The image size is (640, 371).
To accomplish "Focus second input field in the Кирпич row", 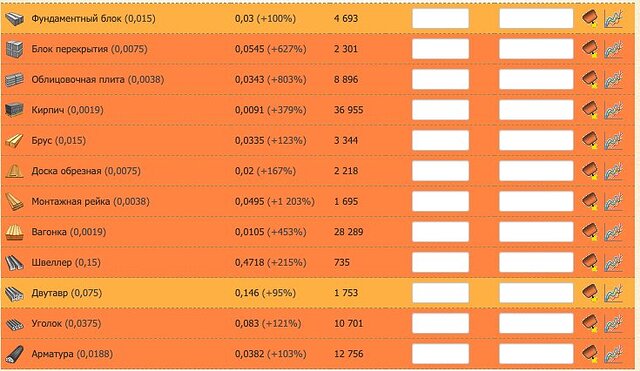I will pyautogui.click(x=536, y=110).
